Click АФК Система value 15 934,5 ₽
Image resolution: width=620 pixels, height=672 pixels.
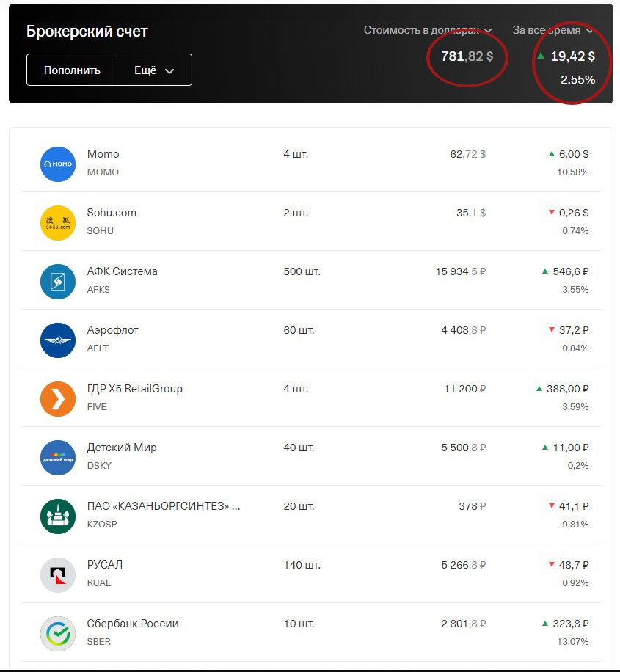coord(461,271)
